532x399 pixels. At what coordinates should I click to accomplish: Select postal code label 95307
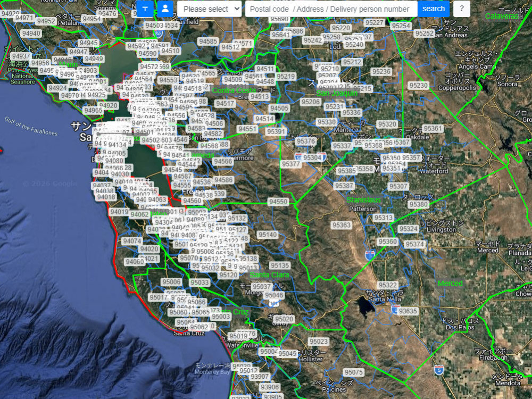pos(398,186)
